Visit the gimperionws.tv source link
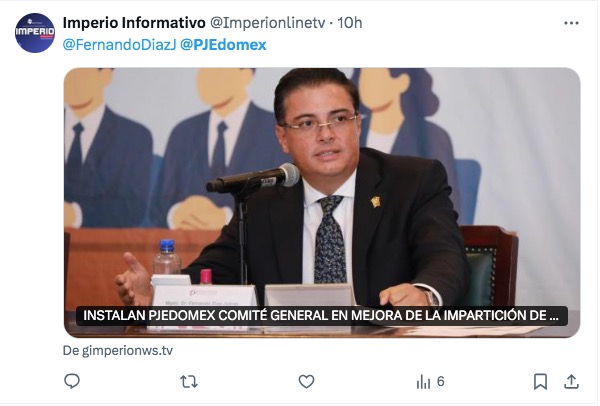Viewport: 600px width, 406px height. pyautogui.click(x=118, y=351)
